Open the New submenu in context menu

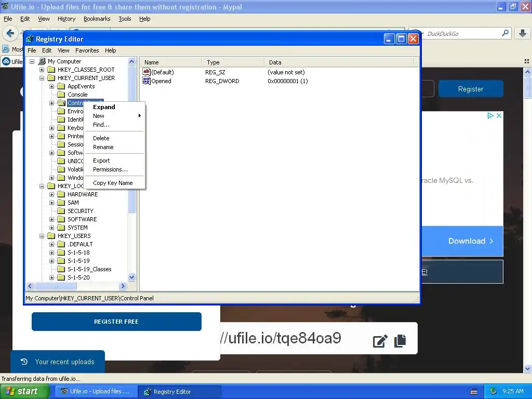114,116
